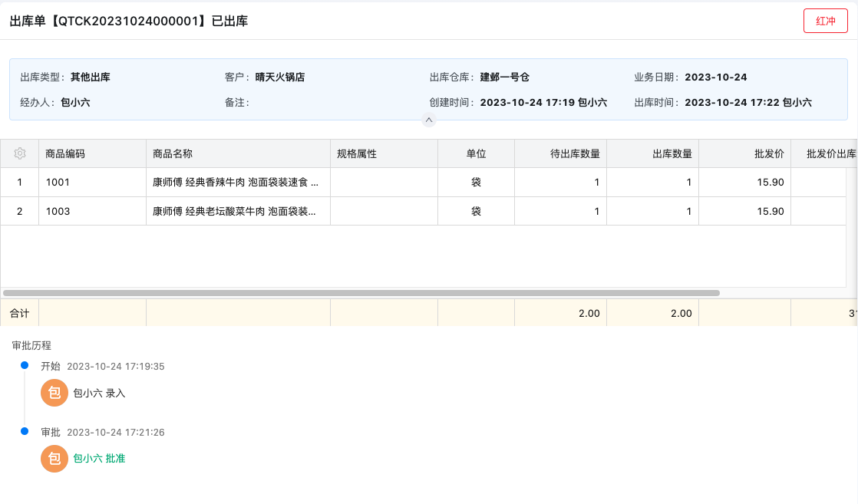Click the 商品名称 column header
The image size is (858, 504).
173,153
